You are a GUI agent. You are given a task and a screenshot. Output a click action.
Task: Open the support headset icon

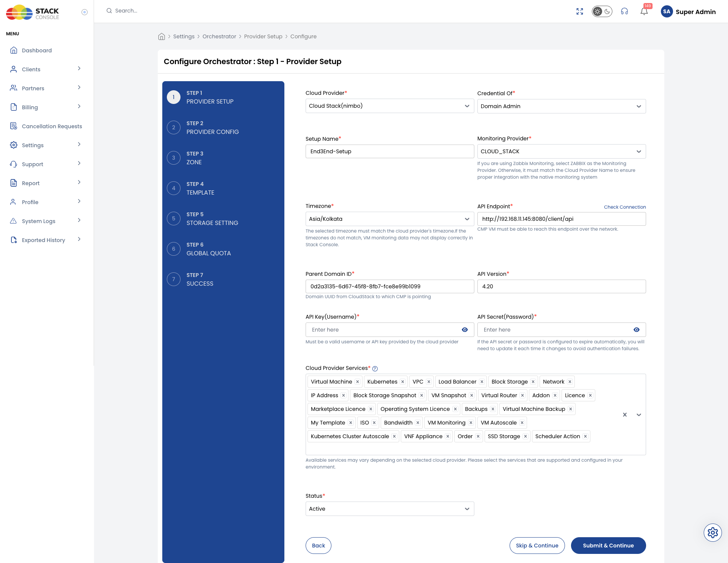coord(624,11)
